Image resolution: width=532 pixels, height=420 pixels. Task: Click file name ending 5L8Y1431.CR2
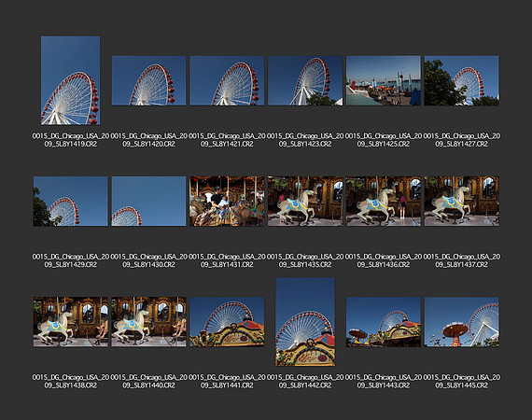tap(227, 260)
